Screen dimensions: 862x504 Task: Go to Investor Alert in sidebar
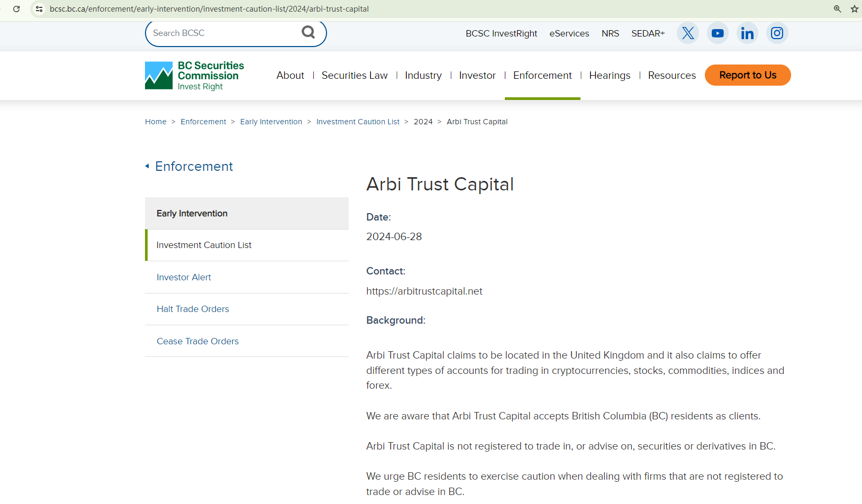click(x=184, y=277)
